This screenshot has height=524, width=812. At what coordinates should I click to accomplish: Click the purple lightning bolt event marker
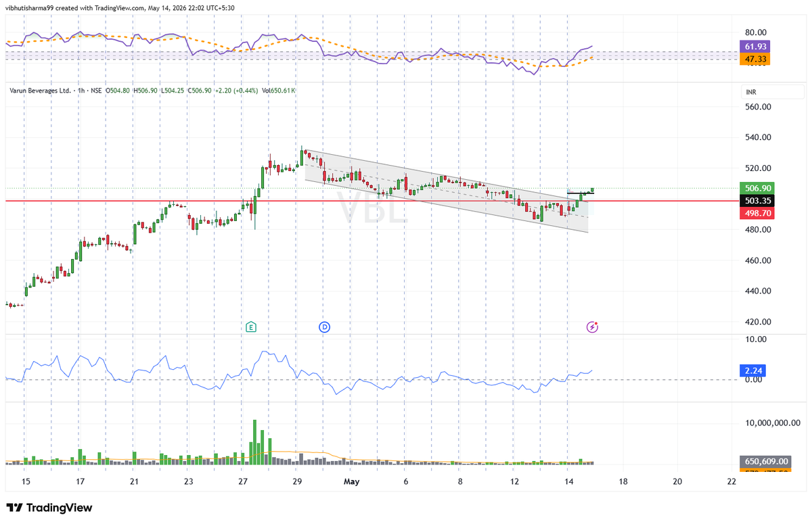coord(593,327)
